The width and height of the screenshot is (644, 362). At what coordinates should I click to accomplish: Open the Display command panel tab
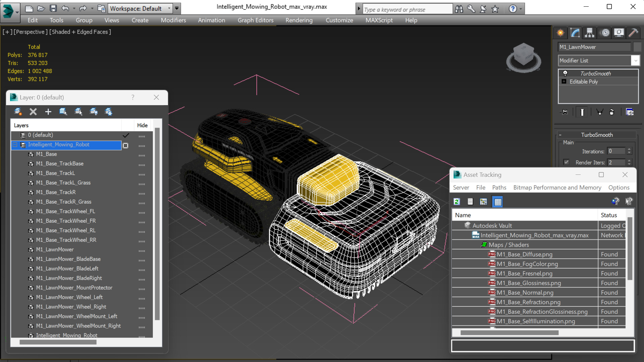619,33
